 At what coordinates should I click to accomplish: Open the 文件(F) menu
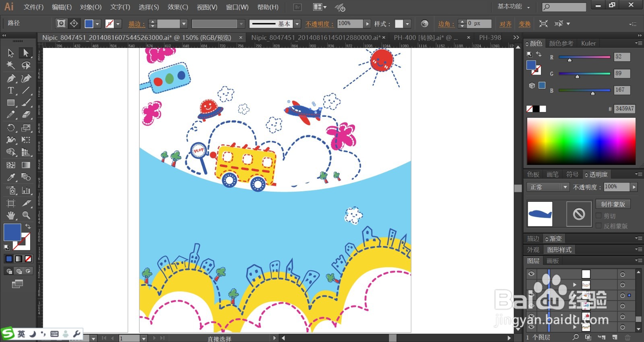[33, 7]
